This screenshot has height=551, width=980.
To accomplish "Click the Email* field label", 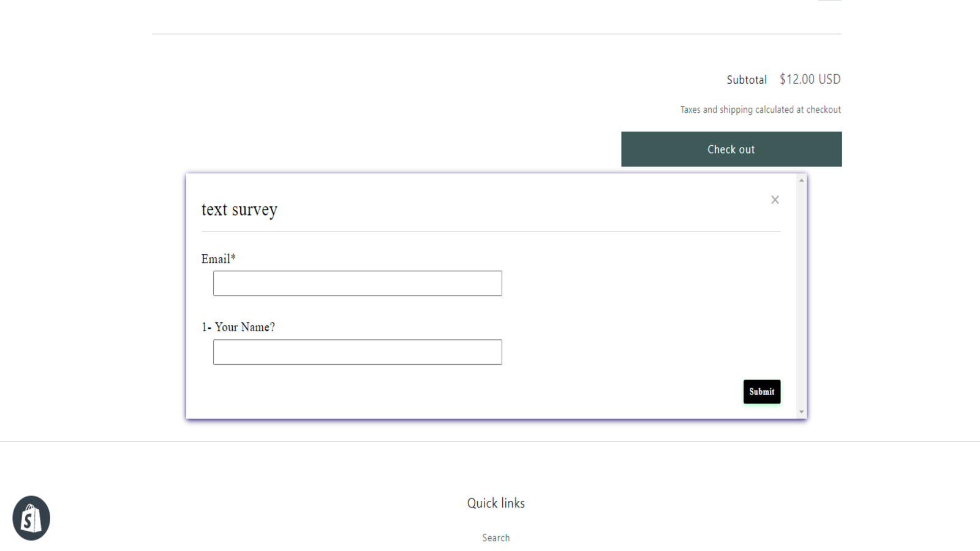I will [219, 259].
